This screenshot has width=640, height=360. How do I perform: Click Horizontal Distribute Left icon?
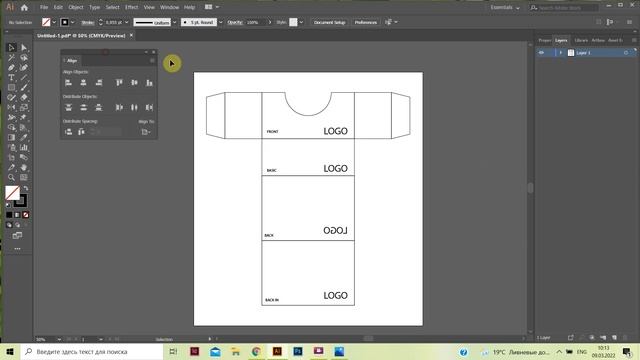click(x=119, y=107)
